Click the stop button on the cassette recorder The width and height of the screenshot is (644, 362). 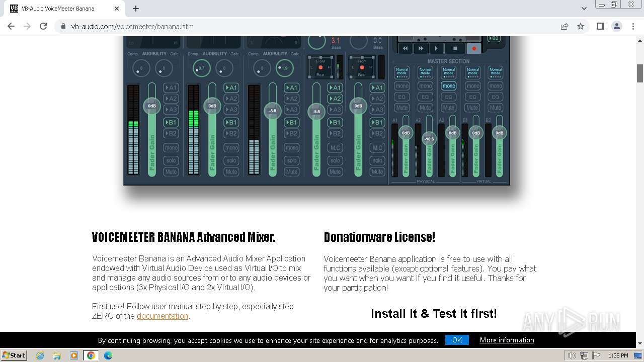coord(455,48)
